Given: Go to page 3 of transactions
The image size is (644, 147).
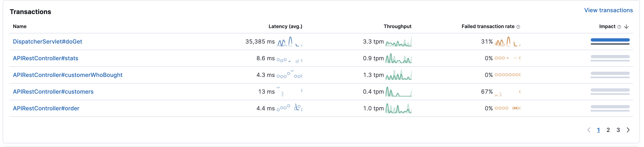Looking at the screenshot, I should coord(618,130).
